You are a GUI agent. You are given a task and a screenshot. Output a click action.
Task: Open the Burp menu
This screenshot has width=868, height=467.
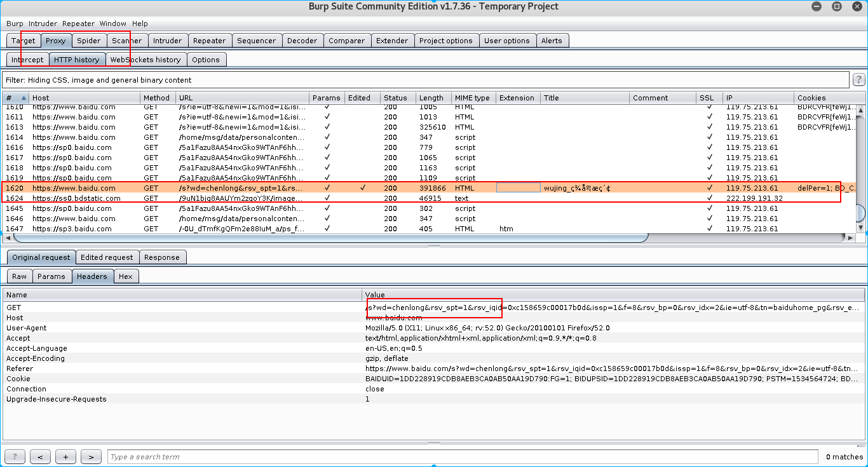15,24
